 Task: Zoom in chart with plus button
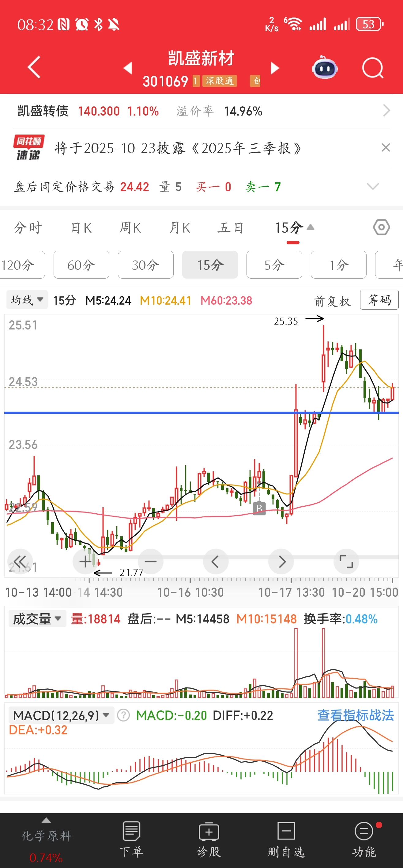(85, 562)
